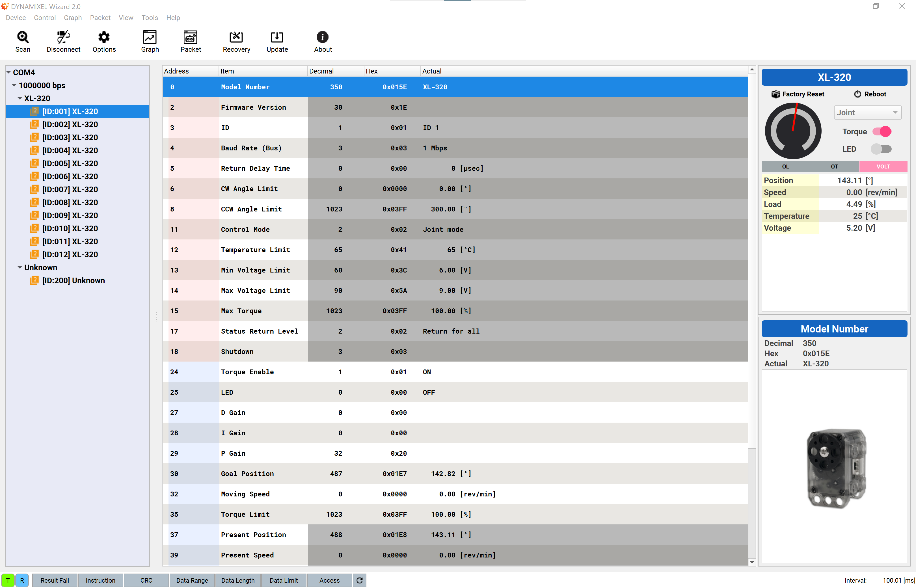The height and width of the screenshot is (588, 916).
Task: Click the pink VOLT error indicator
Action: 883,167
